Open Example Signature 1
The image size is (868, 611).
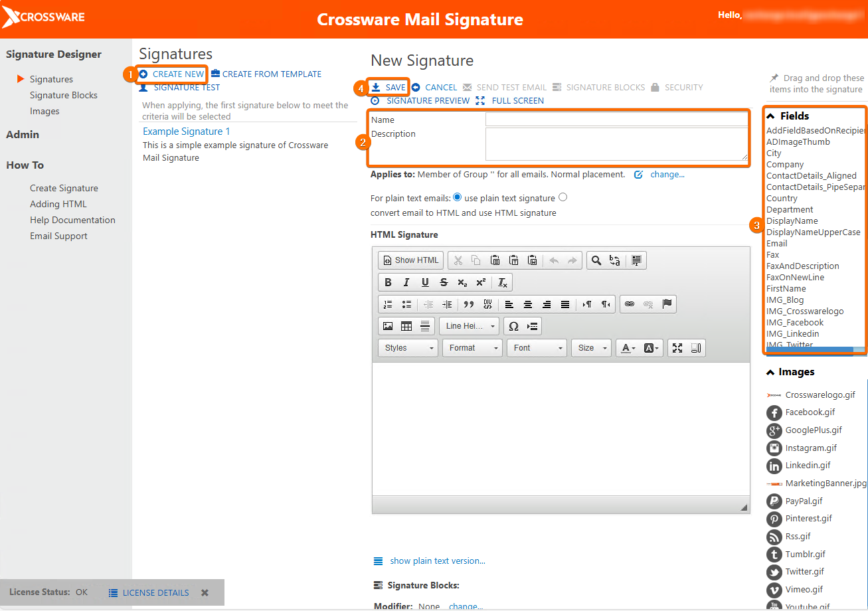(187, 131)
